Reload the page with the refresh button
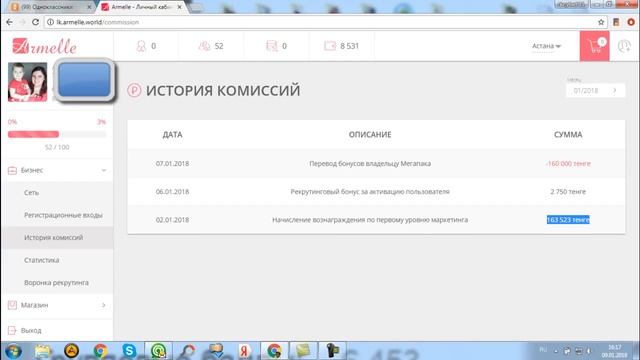The image size is (640, 360). tap(36, 22)
